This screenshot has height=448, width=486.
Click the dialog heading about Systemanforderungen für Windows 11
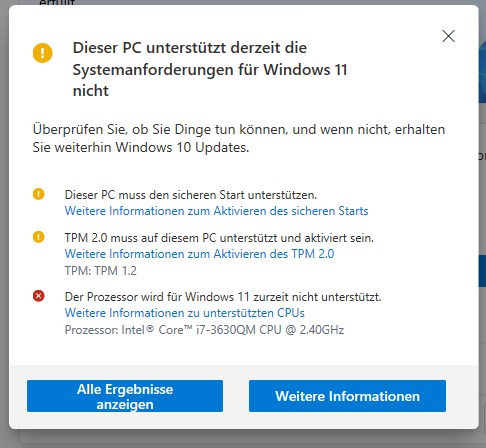[210, 69]
